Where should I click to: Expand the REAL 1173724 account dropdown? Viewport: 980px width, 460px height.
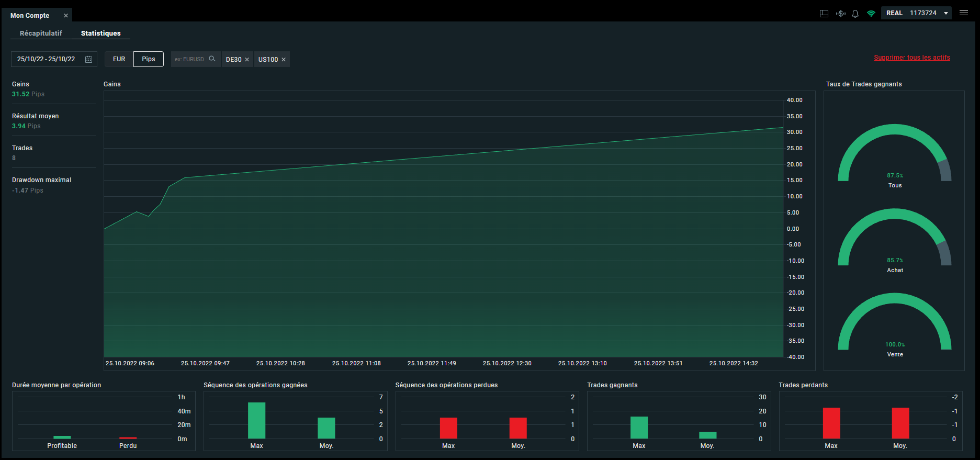coord(916,13)
